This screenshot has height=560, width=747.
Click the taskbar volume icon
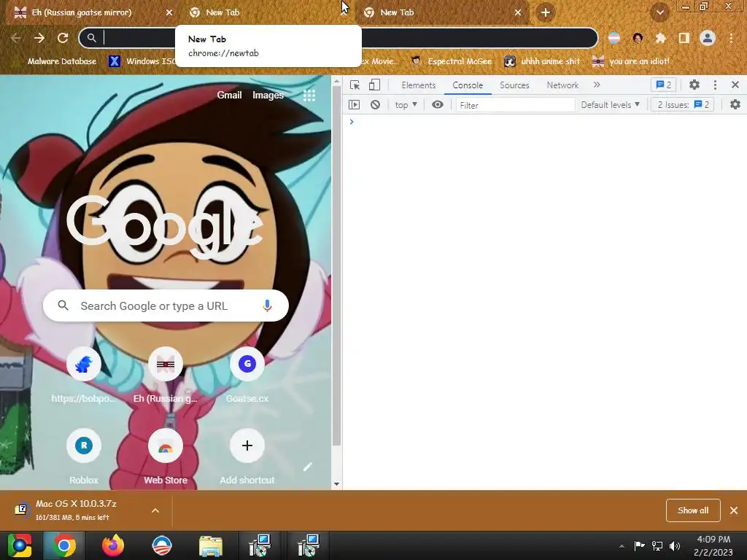[x=675, y=545]
